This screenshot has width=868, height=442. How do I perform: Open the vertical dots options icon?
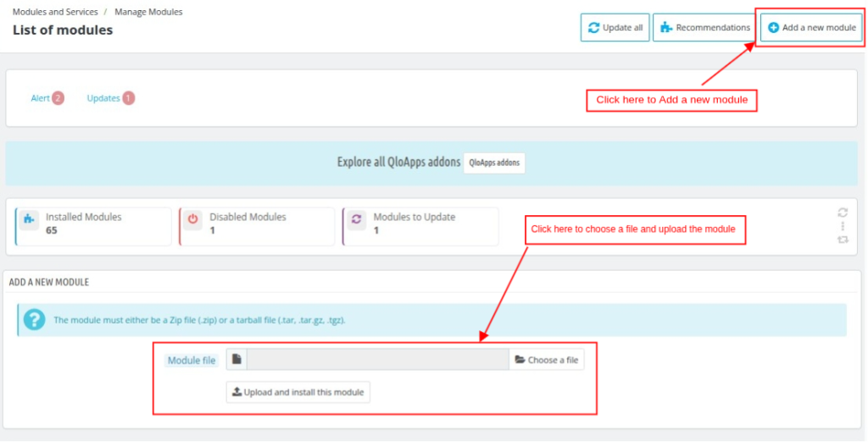tap(843, 226)
